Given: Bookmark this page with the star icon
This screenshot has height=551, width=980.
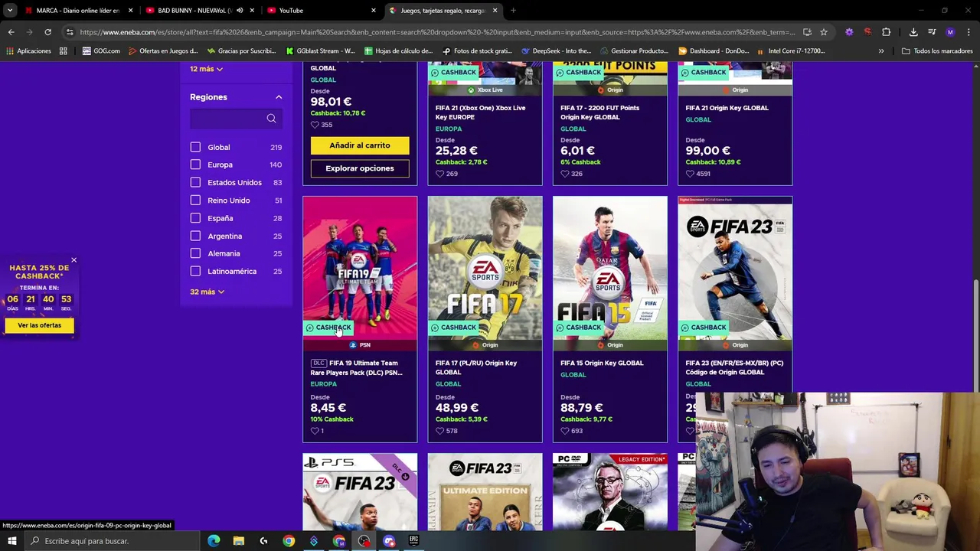Looking at the screenshot, I should pos(824,32).
